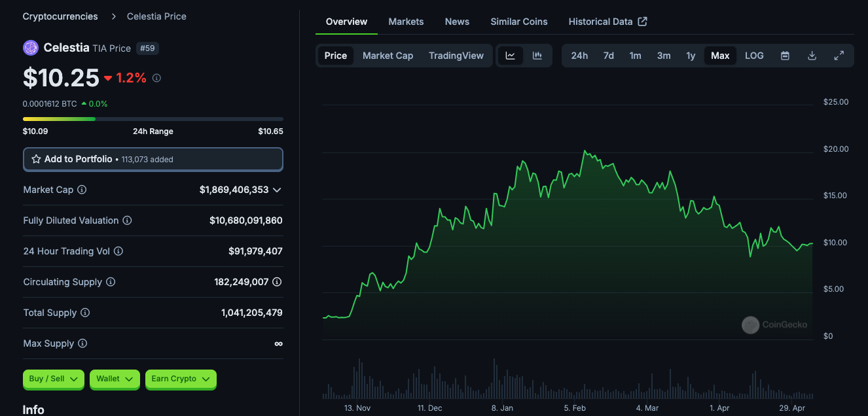Expand the Market Cap value chevron
Image resolution: width=868 pixels, height=416 pixels.
[x=277, y=190]
